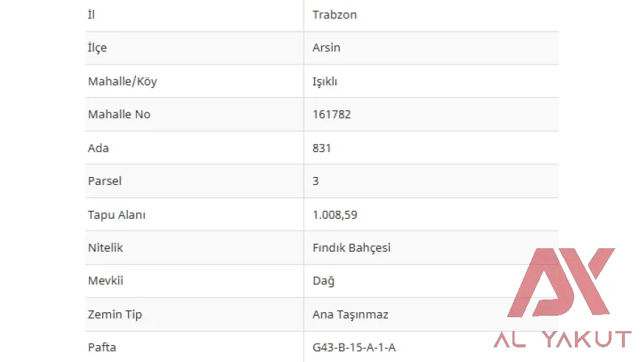Click the Nitelik row label
This screenshot has width=644, height=362.
point(105,247)
